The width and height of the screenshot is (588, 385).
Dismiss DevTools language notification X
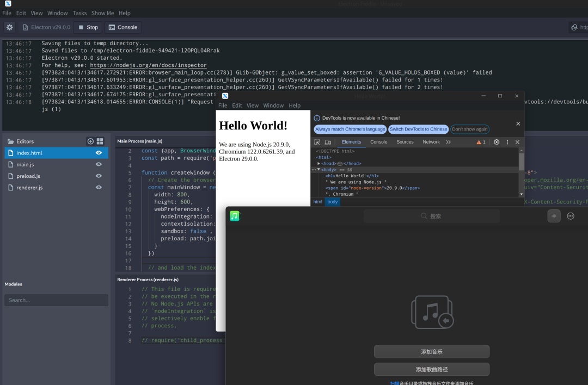pos(518,123)
